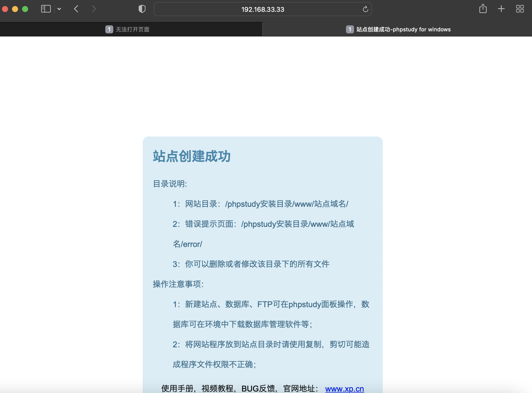The width and height of the screenshot is (532, 393).
Task: Click the 1 badge on the phpstudy tab
Action: coord(349,29)
